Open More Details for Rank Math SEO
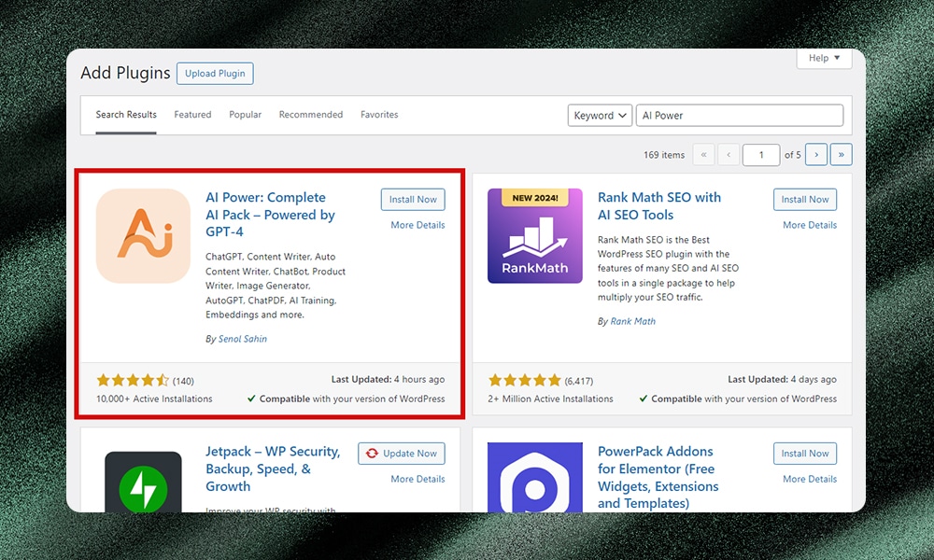934x560 pixels. click(x=807, y=225)
